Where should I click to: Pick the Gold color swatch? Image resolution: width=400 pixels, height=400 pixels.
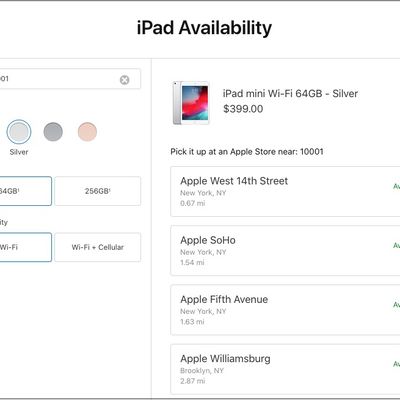87,132
